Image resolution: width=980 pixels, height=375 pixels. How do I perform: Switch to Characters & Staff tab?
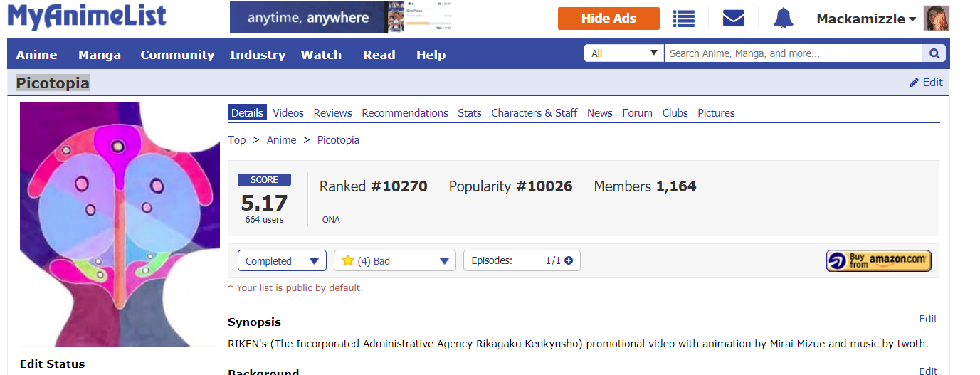[x=534, y=112]
